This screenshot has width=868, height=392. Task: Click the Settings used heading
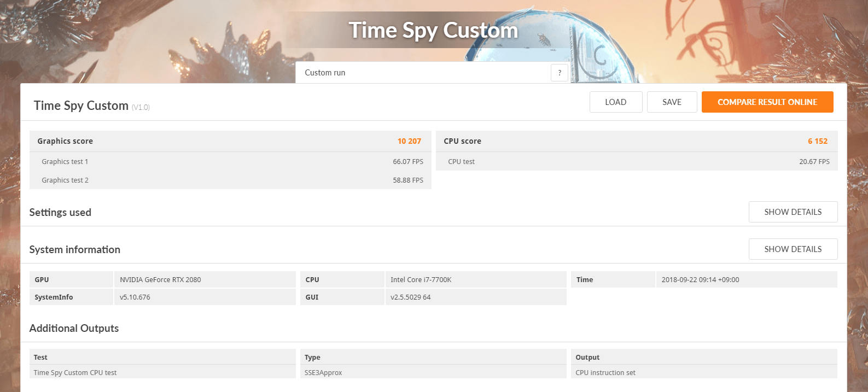point(60,212)
